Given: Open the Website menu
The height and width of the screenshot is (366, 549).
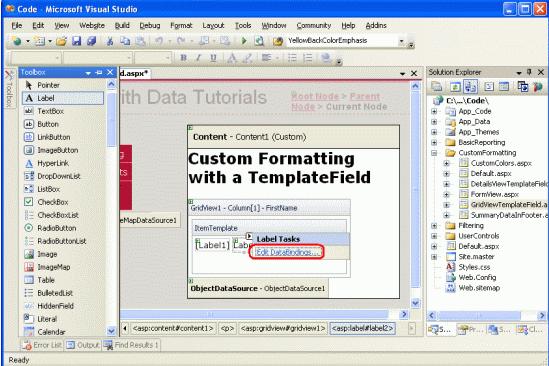Looking at the screenshot, I should click(x=92, y=26).
